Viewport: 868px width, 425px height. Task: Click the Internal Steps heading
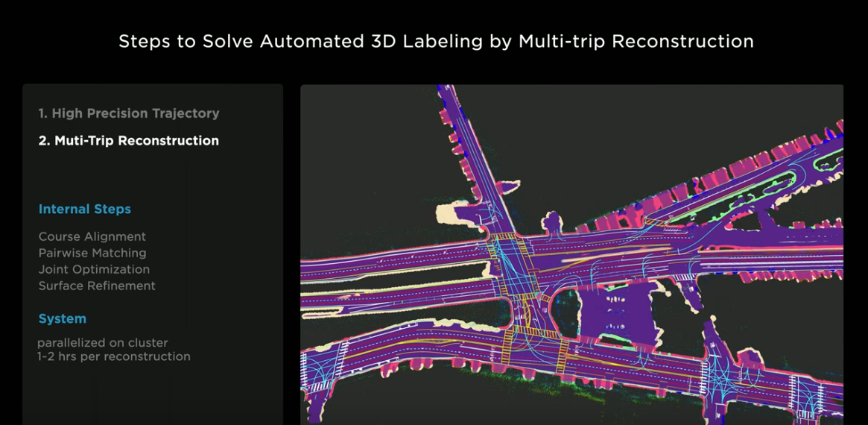point(85,210)
